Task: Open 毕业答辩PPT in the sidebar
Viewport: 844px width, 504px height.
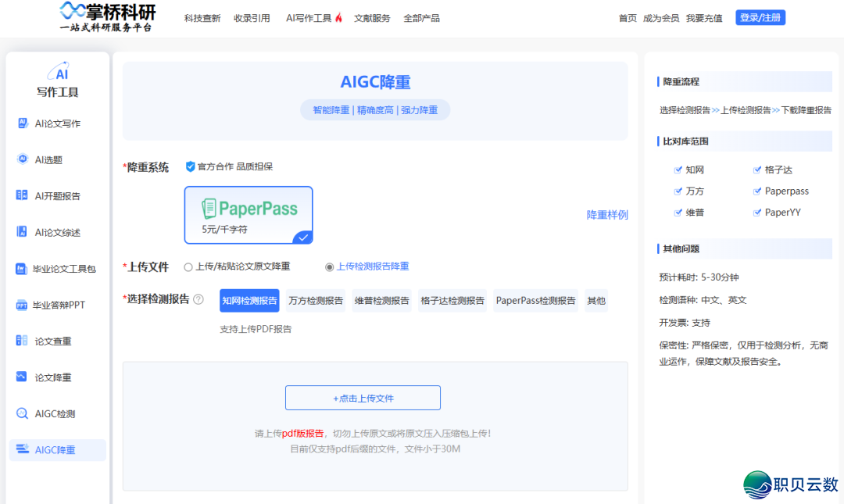Action: pyautogui.click(x=58, y=305)
